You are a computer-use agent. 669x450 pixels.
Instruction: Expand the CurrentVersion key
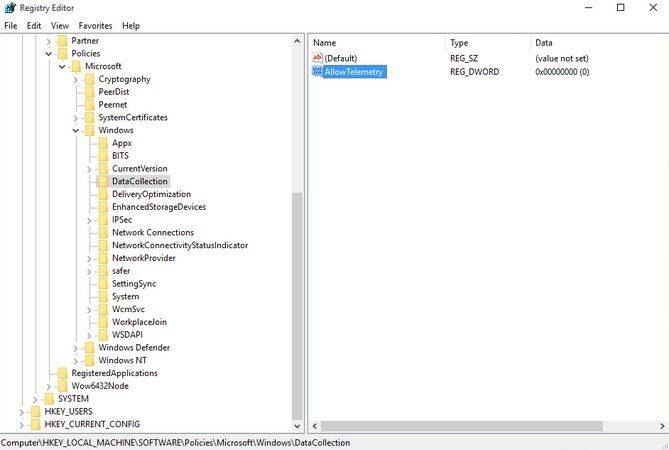(x=90, y=169)
